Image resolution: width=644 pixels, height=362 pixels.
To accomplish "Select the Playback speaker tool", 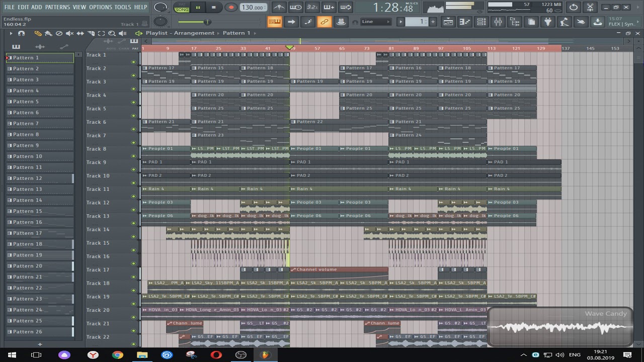I will [122, 33].
